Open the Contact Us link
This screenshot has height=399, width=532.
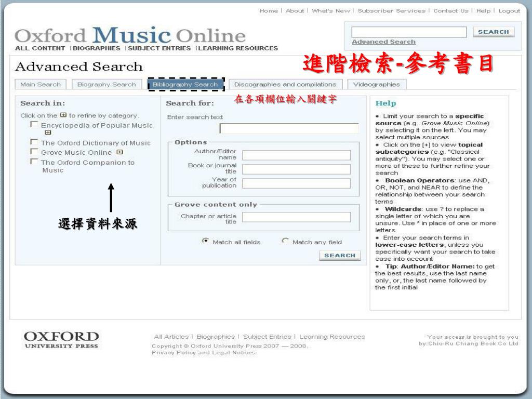[451, 11]
